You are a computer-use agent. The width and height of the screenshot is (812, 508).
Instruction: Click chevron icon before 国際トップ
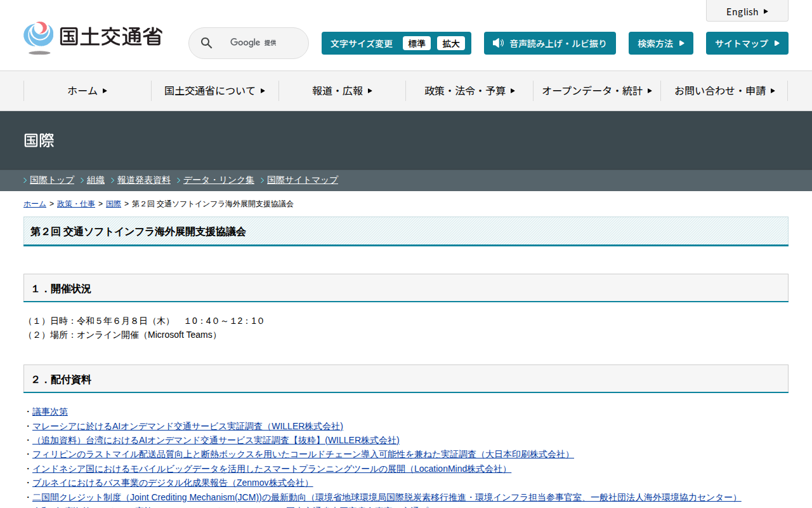(25, 180)
